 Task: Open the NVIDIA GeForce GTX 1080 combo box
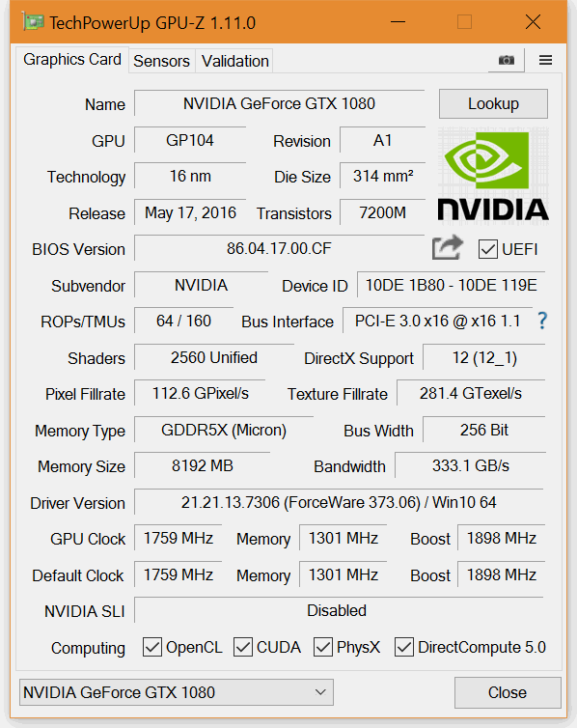[177, 692]
